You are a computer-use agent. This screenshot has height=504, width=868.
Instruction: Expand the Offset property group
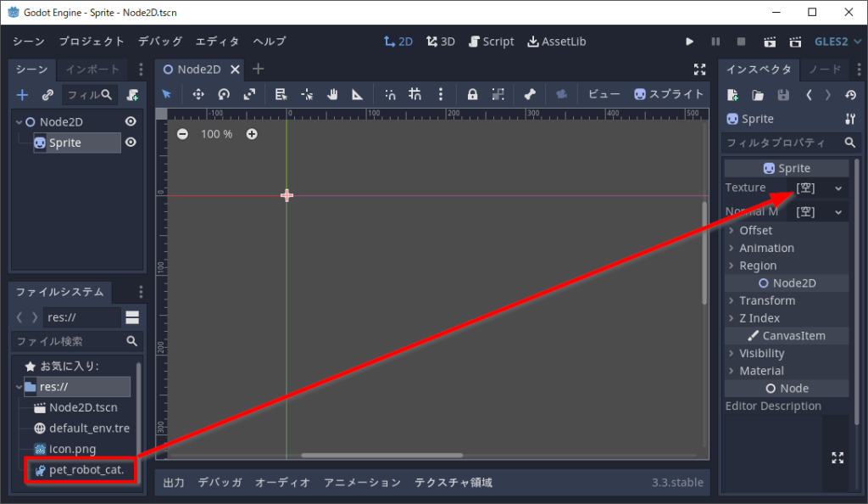755,230
